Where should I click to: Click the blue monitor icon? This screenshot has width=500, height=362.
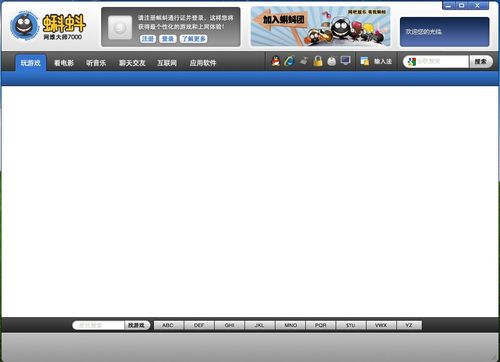tap(345, 61)
